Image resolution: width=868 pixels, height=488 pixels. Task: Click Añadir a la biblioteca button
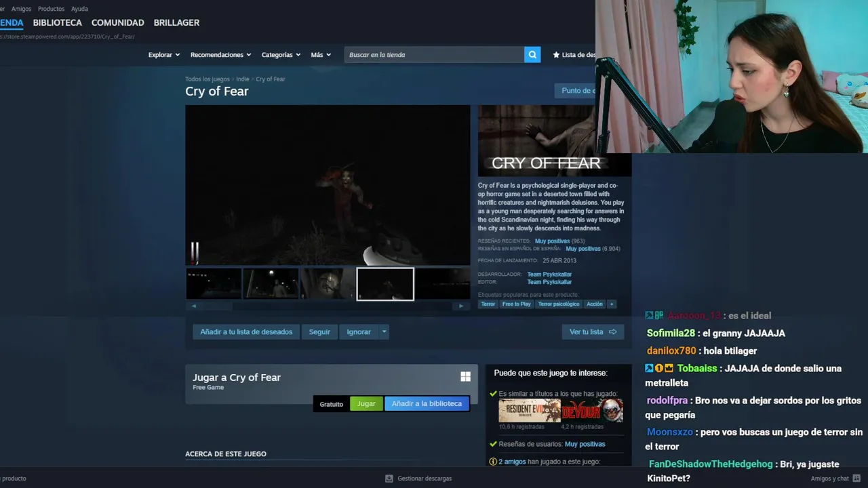pos(427,404)
